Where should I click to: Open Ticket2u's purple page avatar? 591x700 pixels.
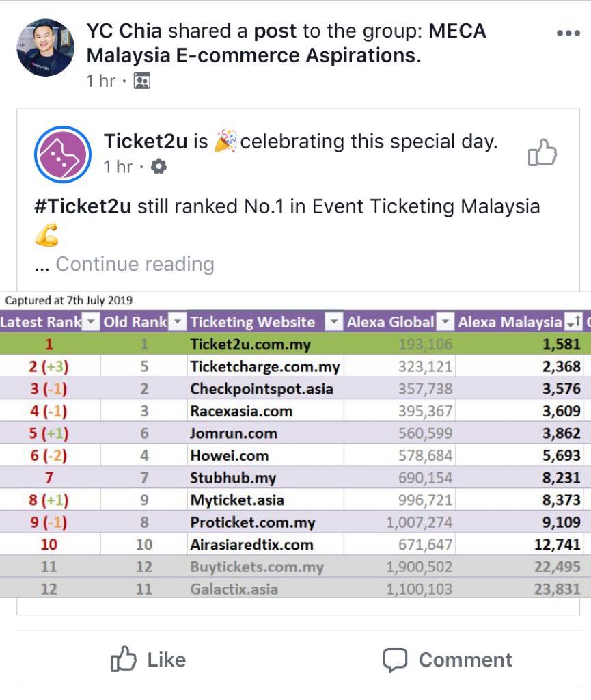pyautogui.click(x=63, y=154)
